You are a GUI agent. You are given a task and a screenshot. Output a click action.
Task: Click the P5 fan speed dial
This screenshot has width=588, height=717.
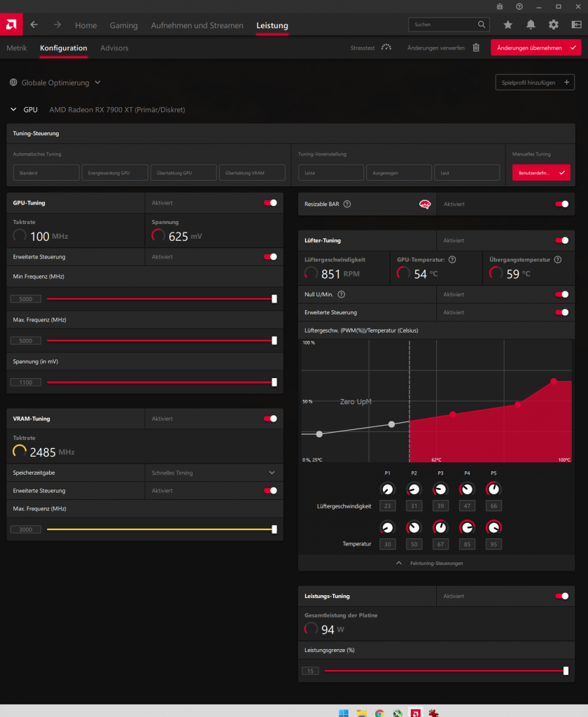[493, 489]
